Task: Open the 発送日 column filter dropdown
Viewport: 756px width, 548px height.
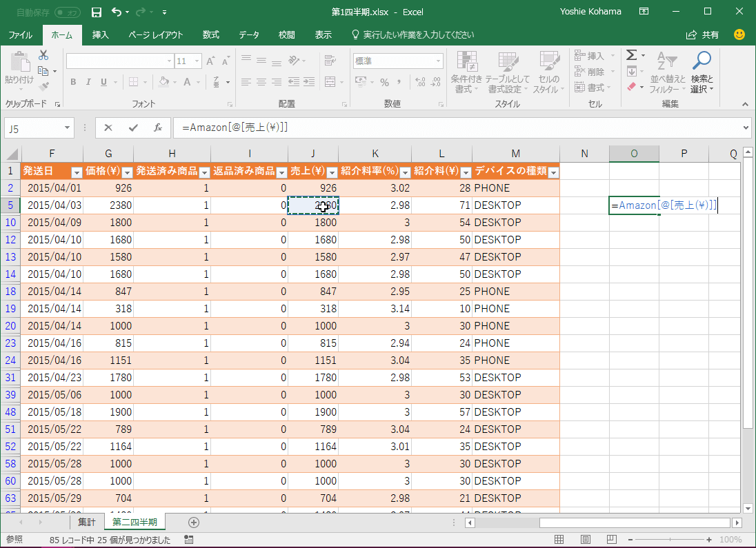Action: tap(77, 172)
